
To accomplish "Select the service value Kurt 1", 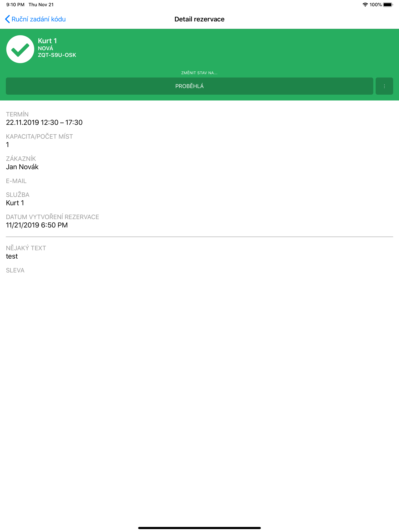I will point(15,203).
